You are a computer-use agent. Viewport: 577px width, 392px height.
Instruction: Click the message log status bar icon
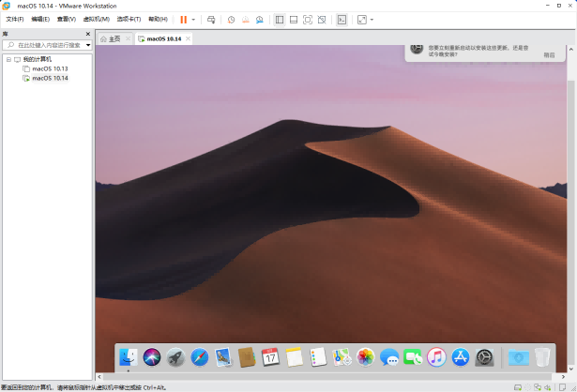[x=562, y=387]
